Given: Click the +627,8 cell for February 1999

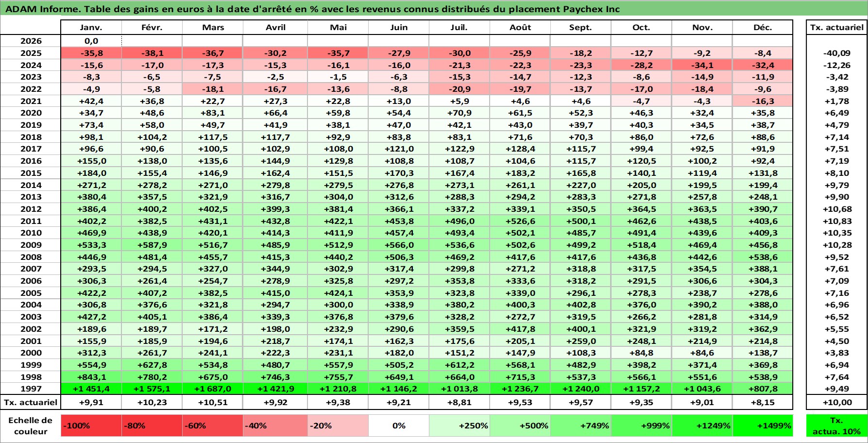Looking at the screenshot, I should pos(152,365).
